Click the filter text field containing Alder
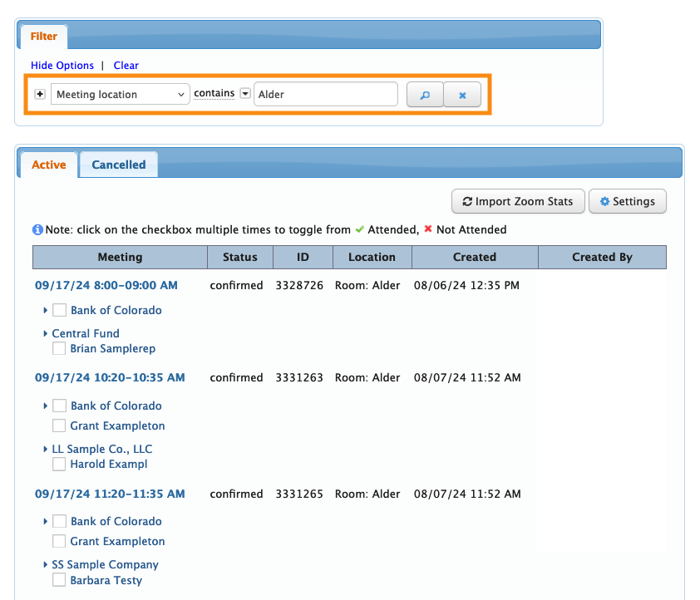 pyautogui.click(x=325, y=95)
